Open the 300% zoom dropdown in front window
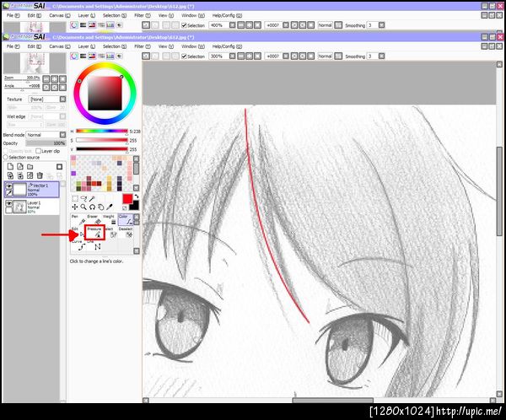Viewport: 506px width, 420px height. pyautogui.click(x=233, y=57)
